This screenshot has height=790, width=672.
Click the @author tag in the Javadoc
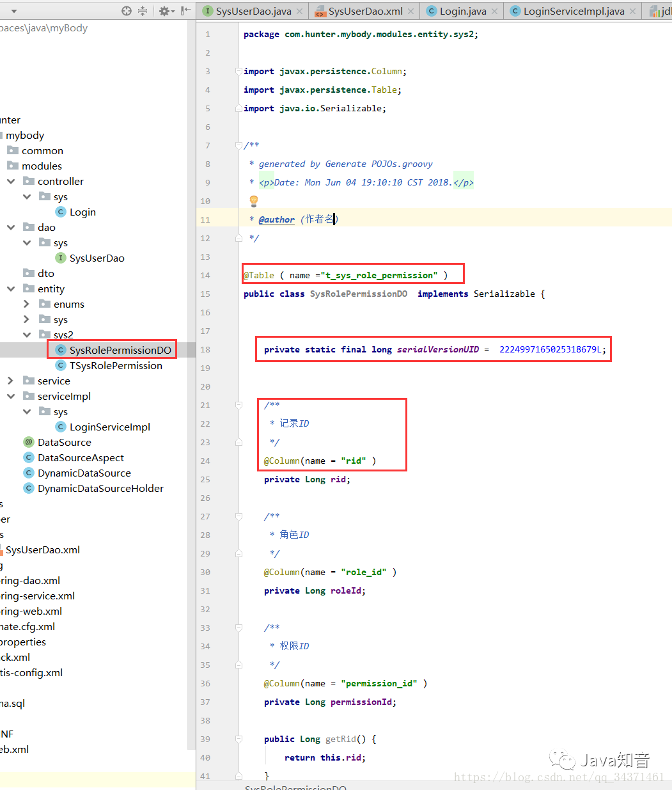tap(277, 219)
